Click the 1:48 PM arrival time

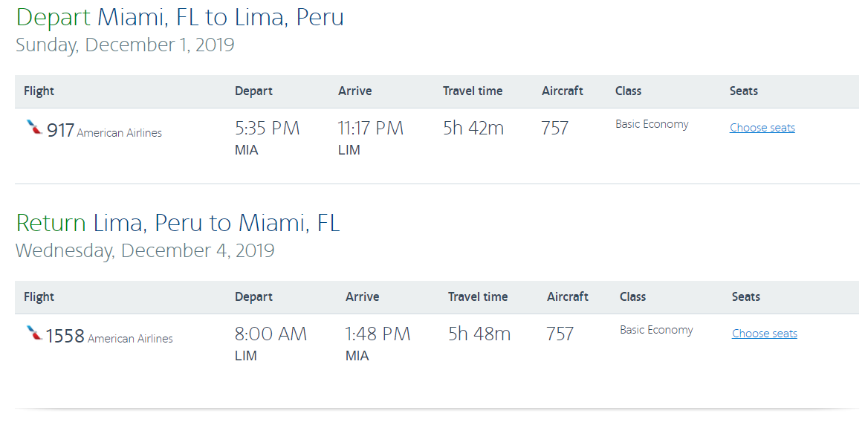[x=378, y=334]
